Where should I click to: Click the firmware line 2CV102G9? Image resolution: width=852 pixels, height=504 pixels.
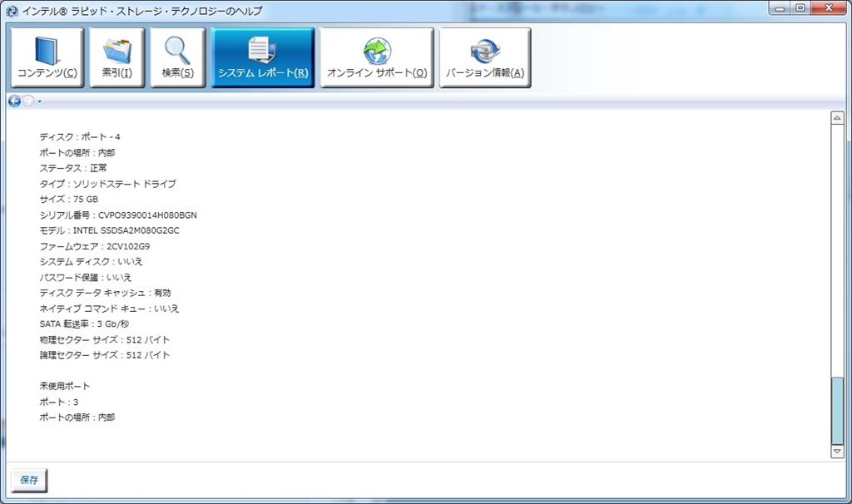tap(95, 246)
